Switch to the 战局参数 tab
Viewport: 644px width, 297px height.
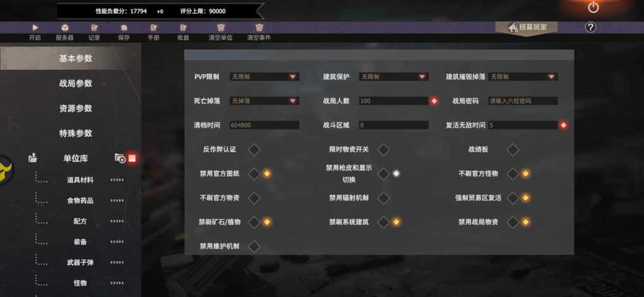[76, 83]
